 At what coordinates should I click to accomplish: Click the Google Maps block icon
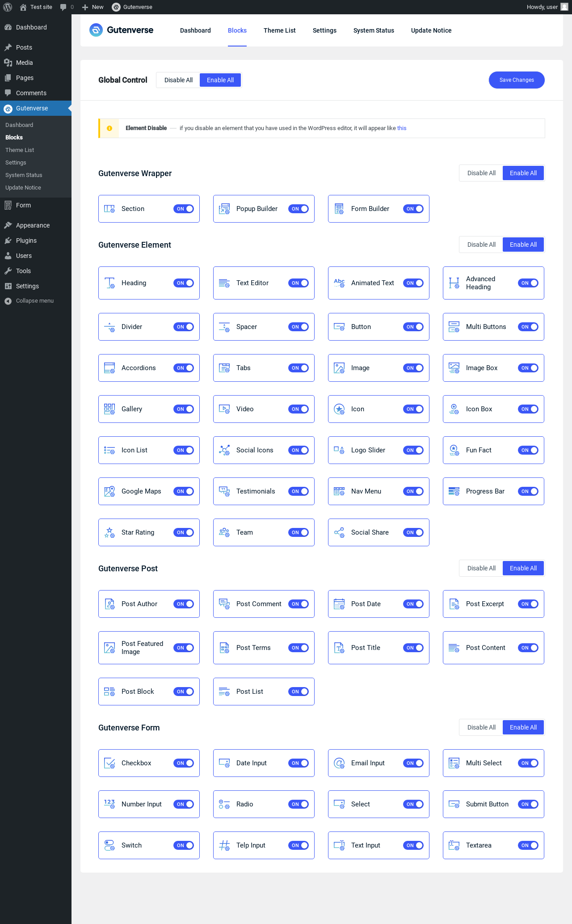point(109,491)
